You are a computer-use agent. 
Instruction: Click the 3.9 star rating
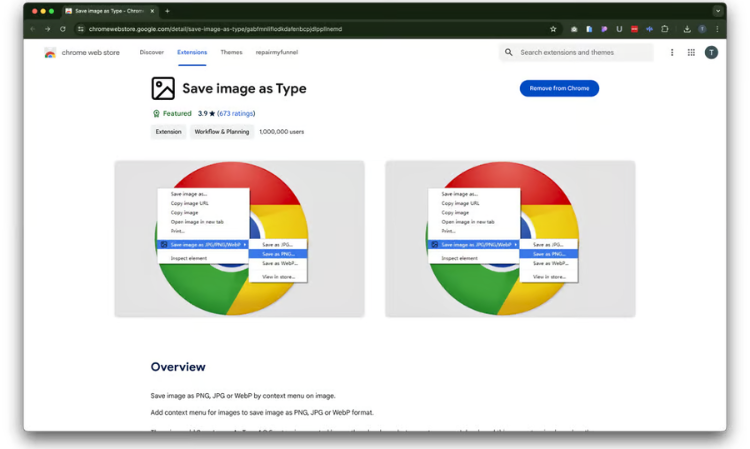(x=206, y=113)
